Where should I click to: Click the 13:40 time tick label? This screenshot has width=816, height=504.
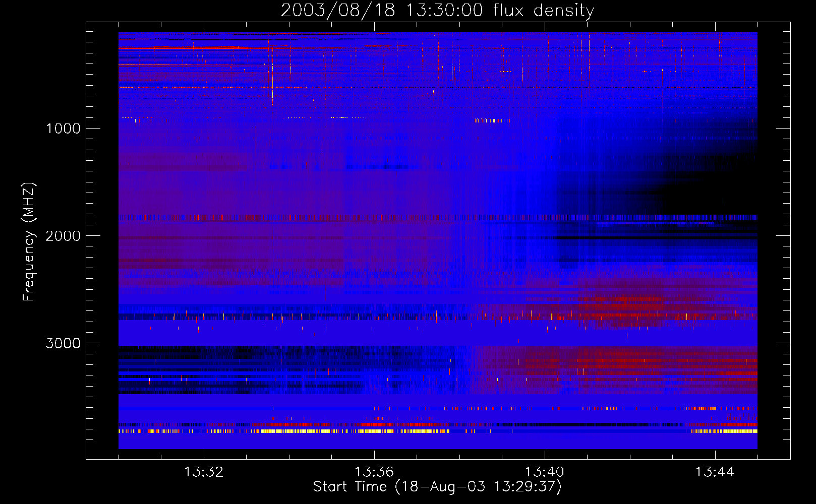tap(545, 472)
